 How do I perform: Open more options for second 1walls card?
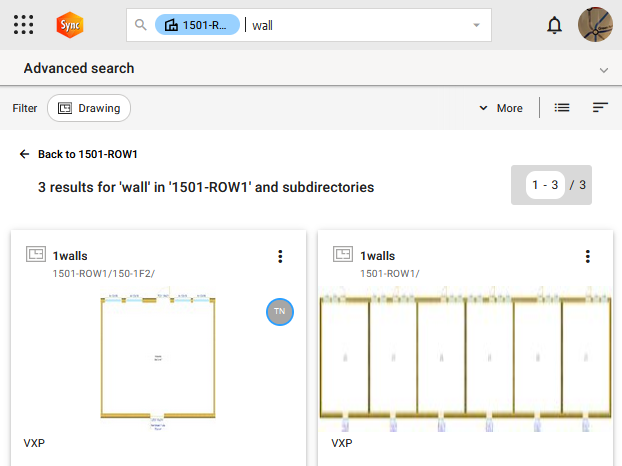588,257
